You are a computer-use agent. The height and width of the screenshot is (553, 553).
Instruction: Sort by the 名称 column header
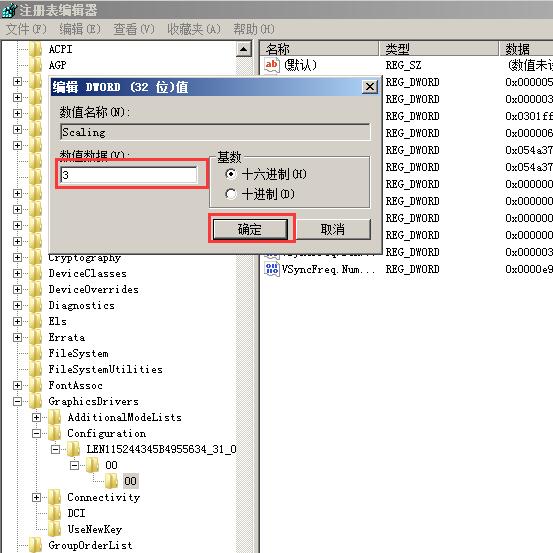320,49
